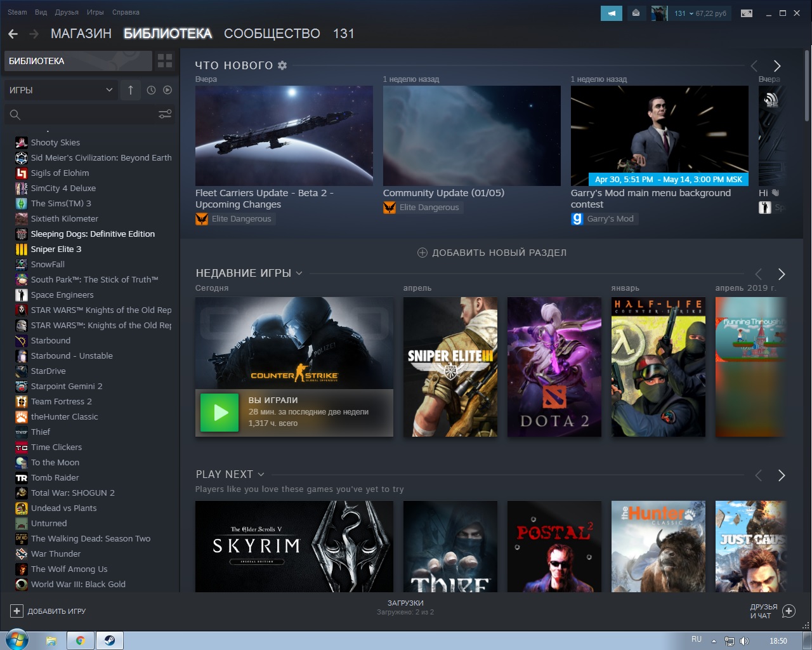Click ДОБАВИТЬ НОВЫЙ РАЗДЕЛ button
The height and width of the screenshot is (650, 812).
(492, 253)
